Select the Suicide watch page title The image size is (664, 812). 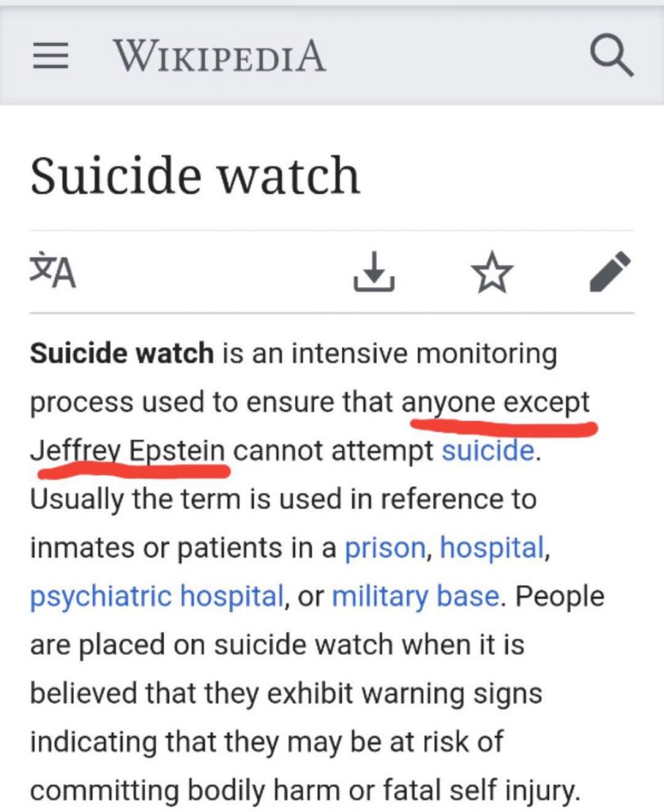coord(194,175)
